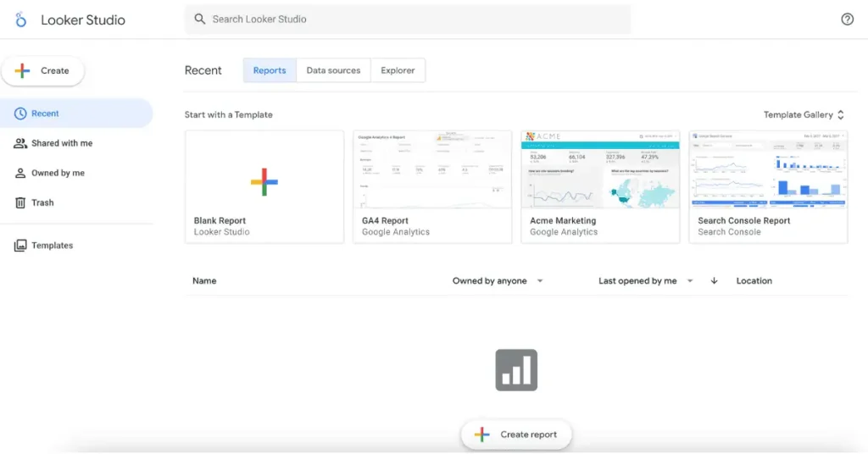Focus the Search Looker Studio field
Image resolution: width=868 pixels, height=454 pixels.
(x=408, y=19)
